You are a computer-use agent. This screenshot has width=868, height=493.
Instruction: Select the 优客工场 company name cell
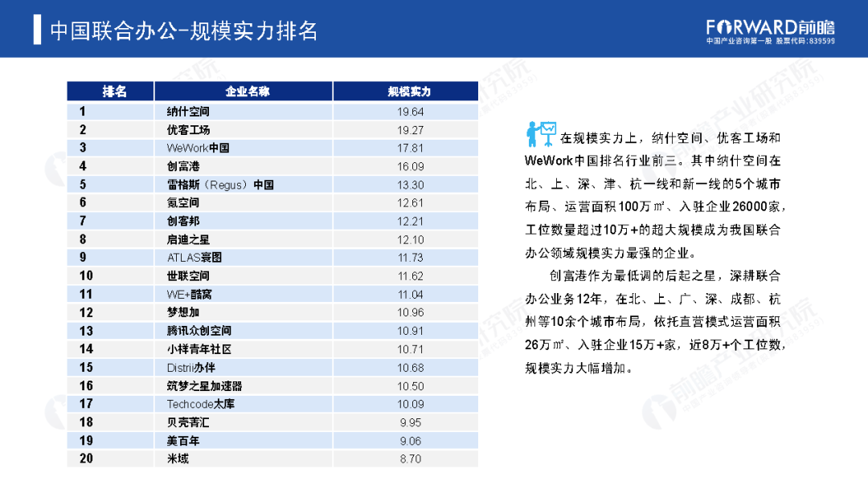coord(188,130)
